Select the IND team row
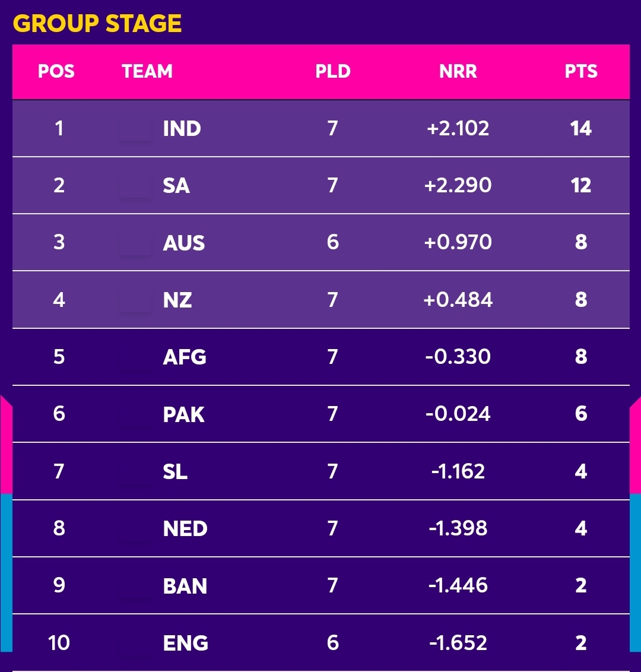641x672 pixels. pyautogui.click(x=321, y=128)
